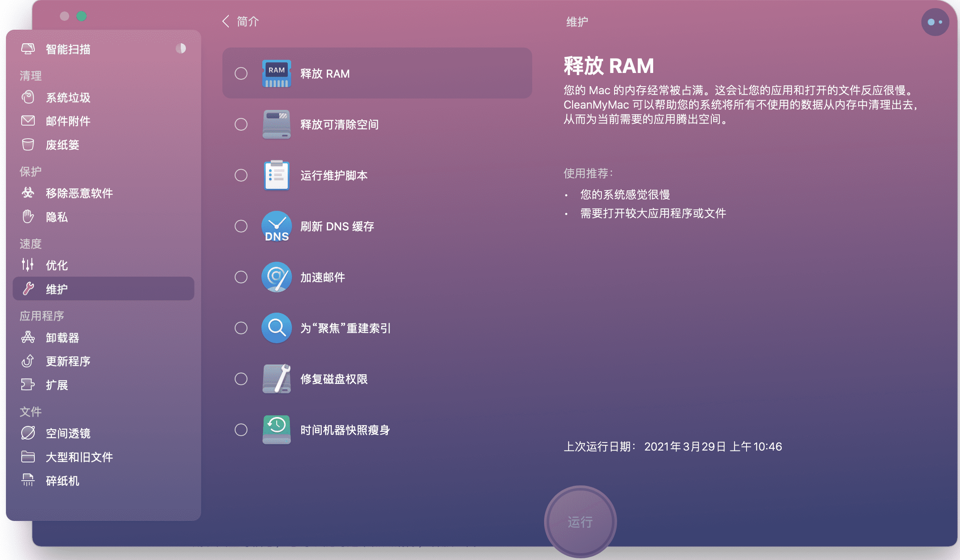Image resolution: width=960 pixels, height=560 pixels.
Task: Click the Optimization sliders icon
Action: 28,265
